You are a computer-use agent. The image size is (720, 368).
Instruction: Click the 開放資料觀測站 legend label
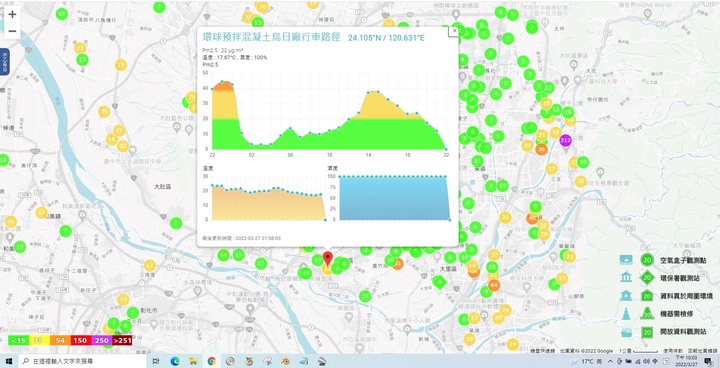(x=682, y=332)
